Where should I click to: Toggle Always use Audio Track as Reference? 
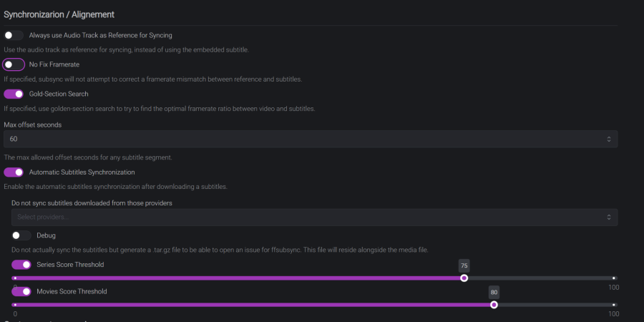coord(14,35)
